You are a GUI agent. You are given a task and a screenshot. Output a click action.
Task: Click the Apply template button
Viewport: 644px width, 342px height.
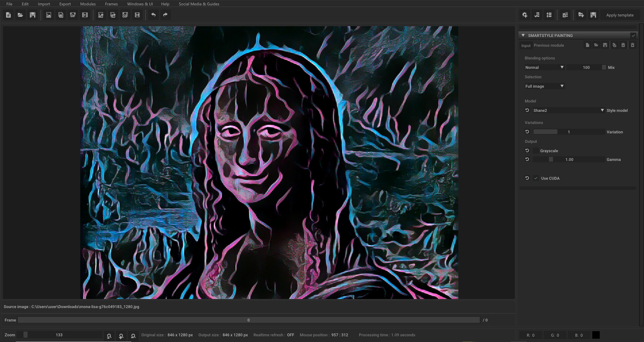point(620,15)
